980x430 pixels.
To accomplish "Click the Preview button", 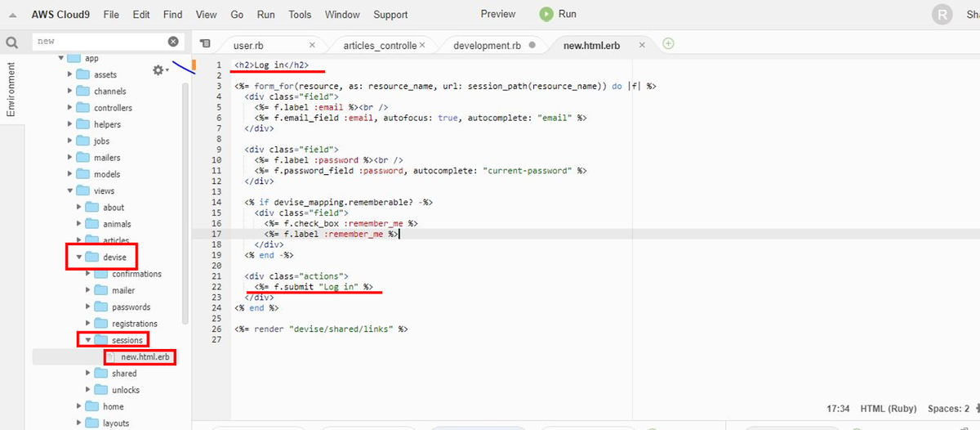I will pos(498,14).
